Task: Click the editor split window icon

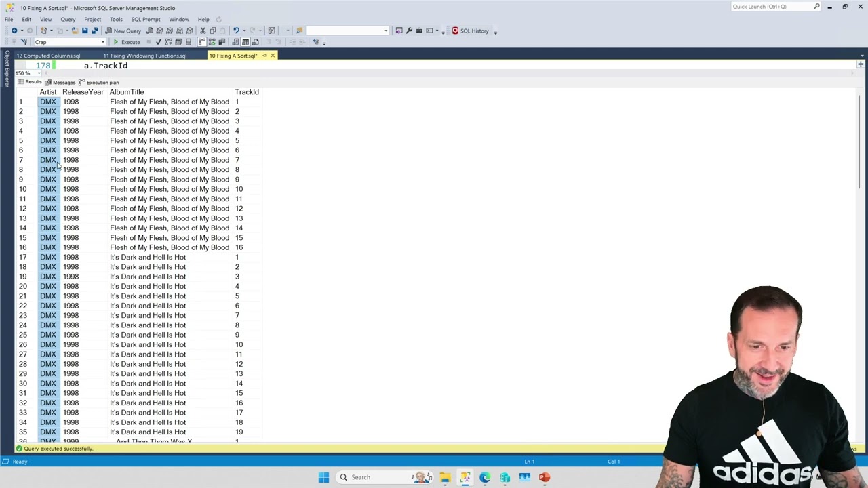Action: (x=861, y=64)
